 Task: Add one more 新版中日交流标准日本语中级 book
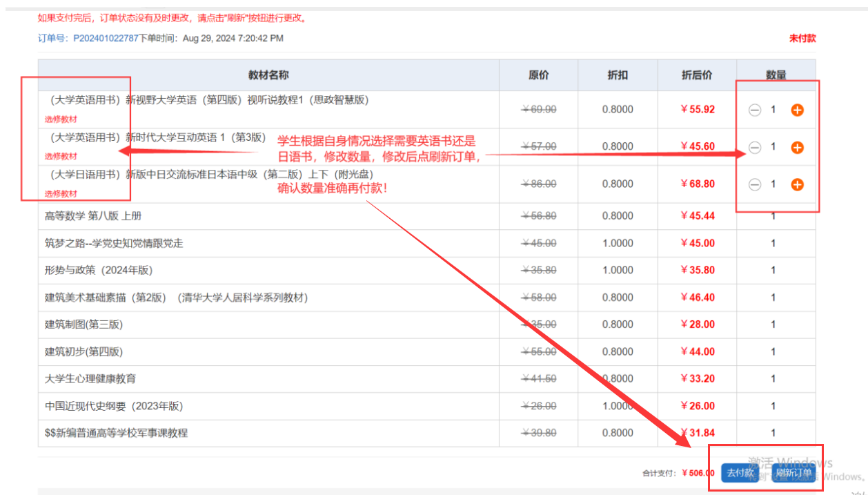click(797, 184)
